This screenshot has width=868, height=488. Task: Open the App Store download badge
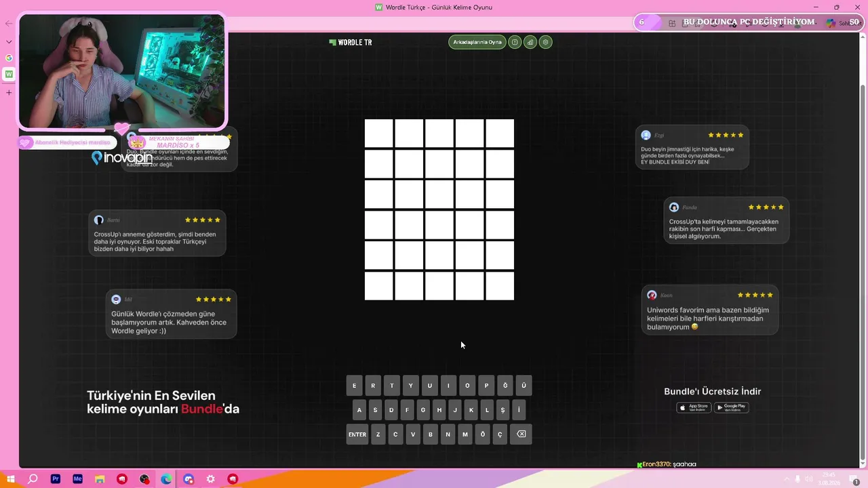694,407
